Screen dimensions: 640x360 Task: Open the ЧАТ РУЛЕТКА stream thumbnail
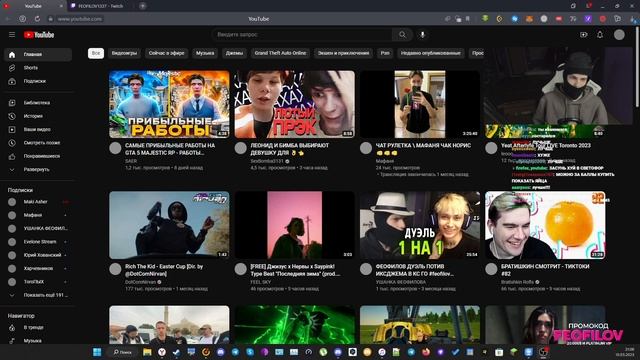[x=420, y=104]
